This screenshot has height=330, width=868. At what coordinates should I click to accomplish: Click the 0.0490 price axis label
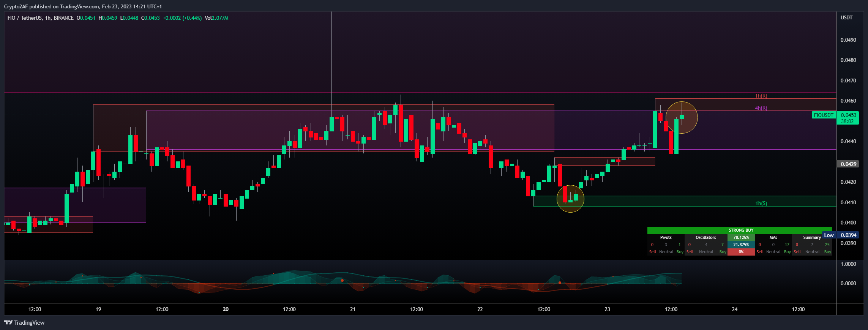click(848, 40)
